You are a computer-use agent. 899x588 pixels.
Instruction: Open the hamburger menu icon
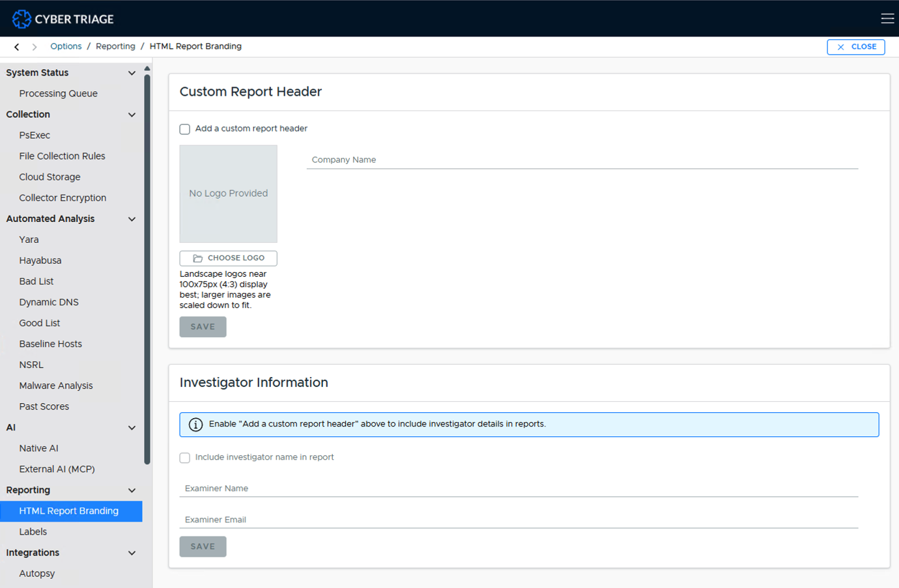887,18
